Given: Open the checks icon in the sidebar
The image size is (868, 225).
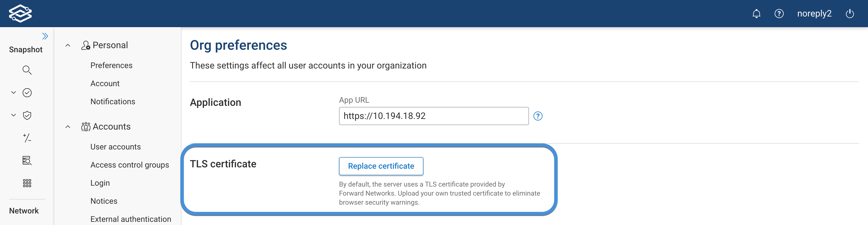Looking at the screenshot, I should [27, 92].
